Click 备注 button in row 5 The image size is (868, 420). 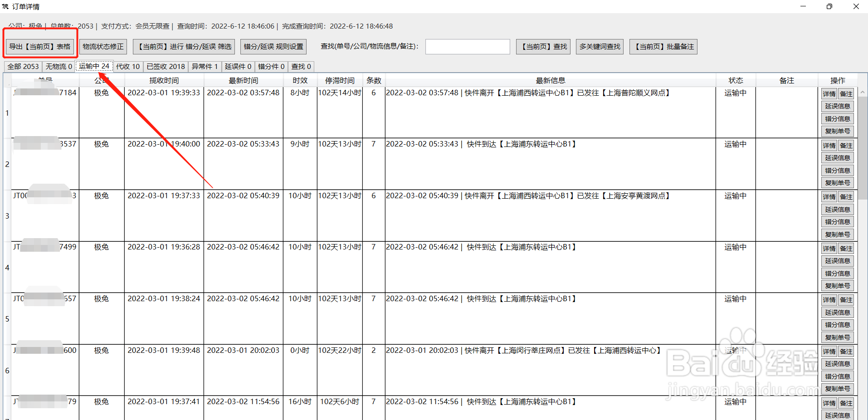coord(846,300)
